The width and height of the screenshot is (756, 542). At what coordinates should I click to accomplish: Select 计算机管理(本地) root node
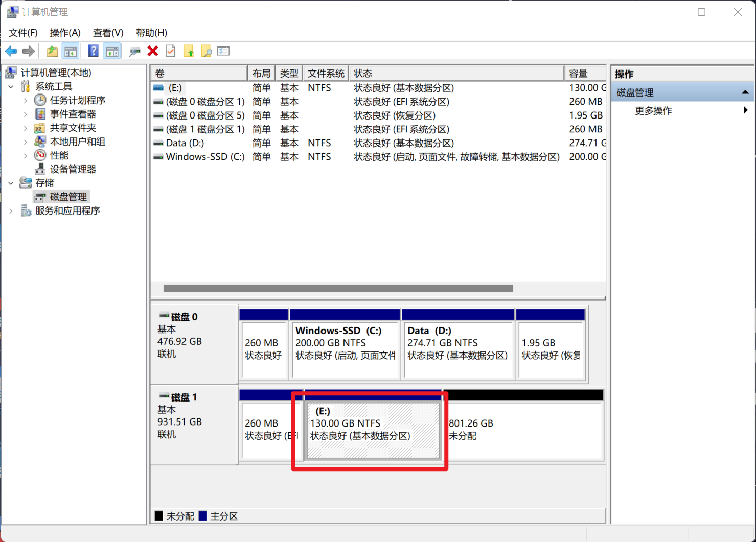click(56, 73)
